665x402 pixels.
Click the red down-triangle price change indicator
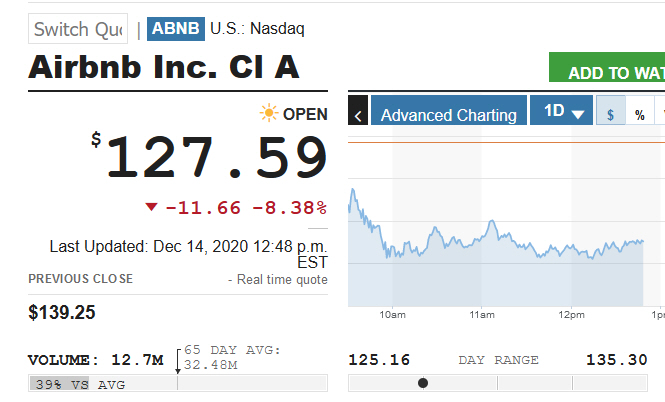[x=151, y=207]
